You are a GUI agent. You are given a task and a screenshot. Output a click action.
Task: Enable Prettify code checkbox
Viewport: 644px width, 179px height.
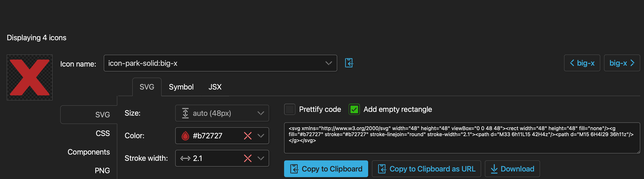[290, 109]
